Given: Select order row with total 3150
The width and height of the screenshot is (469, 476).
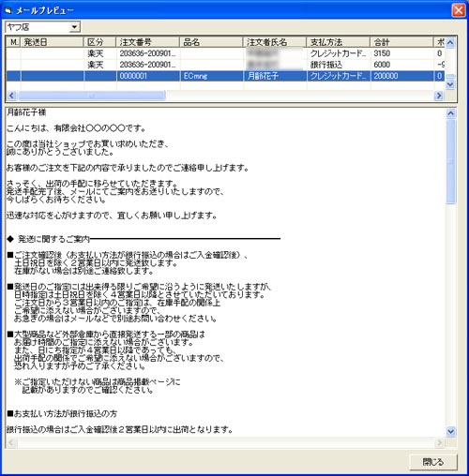Looking at the screenshot, I should pos(225,53).
